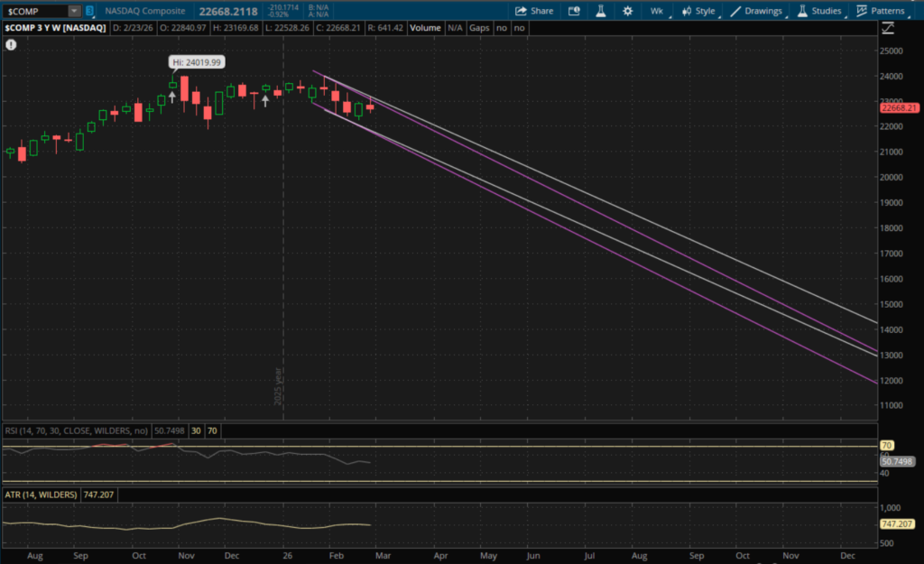
Task: Open the Studies menu
Action: (x=819, y=11)
